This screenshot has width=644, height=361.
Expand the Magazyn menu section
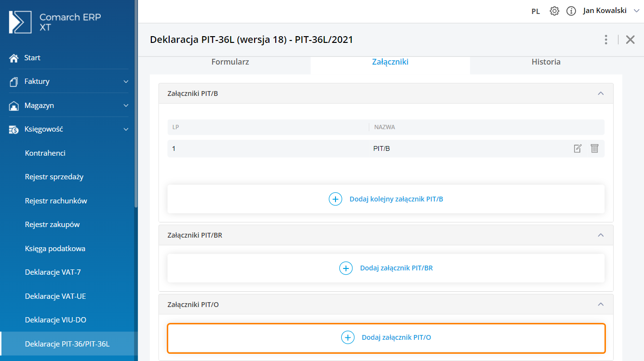126,106
